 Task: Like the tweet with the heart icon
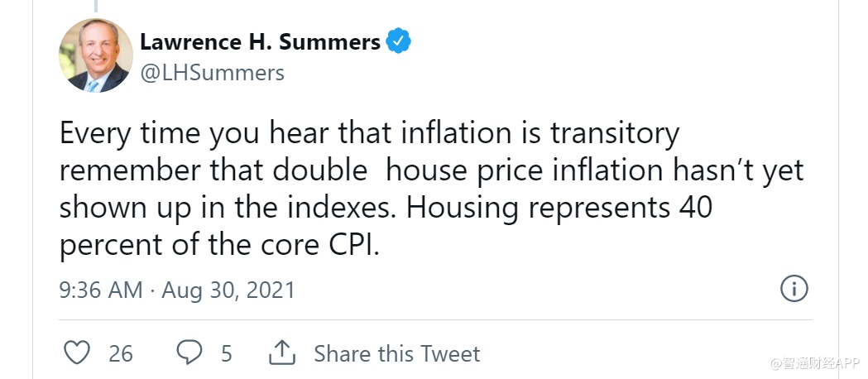coord(77,353)
